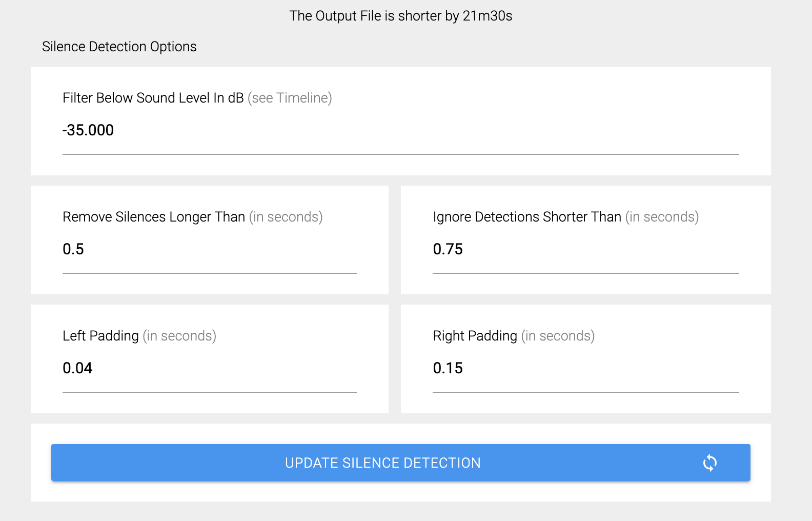The height and width of the screenshot is (521, 812).
Task: Click the Ignore Detections Shorter Than label
Action: (527, 217)
